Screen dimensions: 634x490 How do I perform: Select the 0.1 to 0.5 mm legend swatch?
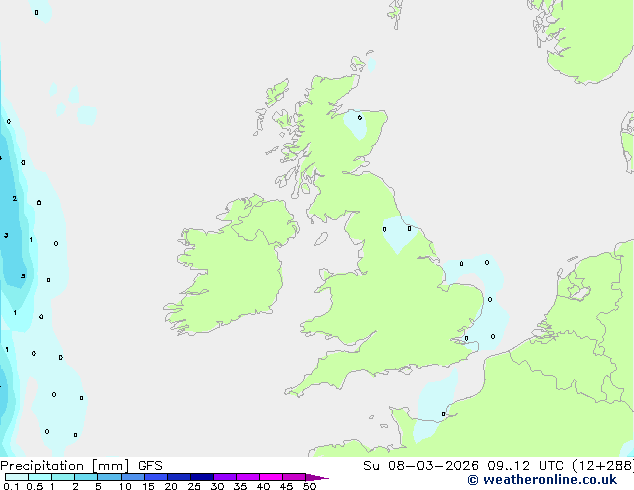17,477
